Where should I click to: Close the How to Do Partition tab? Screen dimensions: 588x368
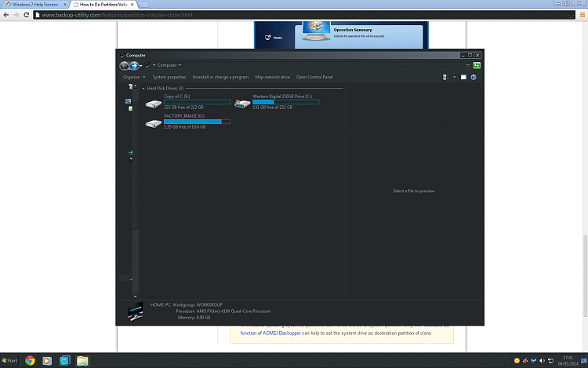[x=132, y=5]
